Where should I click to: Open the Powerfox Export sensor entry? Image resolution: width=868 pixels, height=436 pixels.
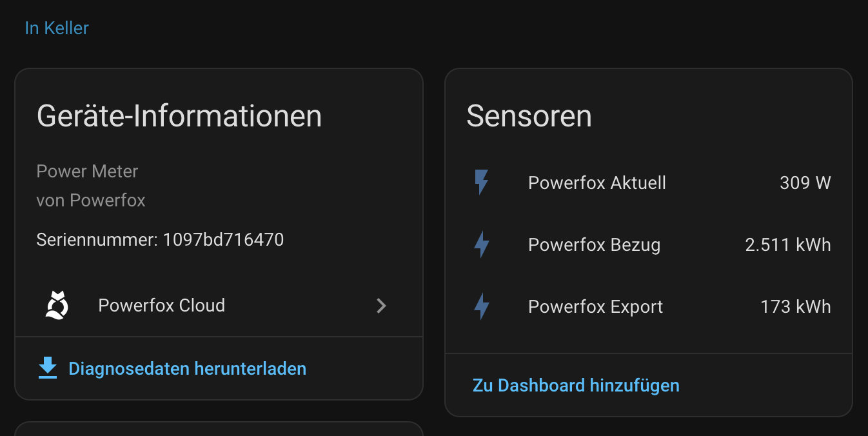tap(595, 307)
